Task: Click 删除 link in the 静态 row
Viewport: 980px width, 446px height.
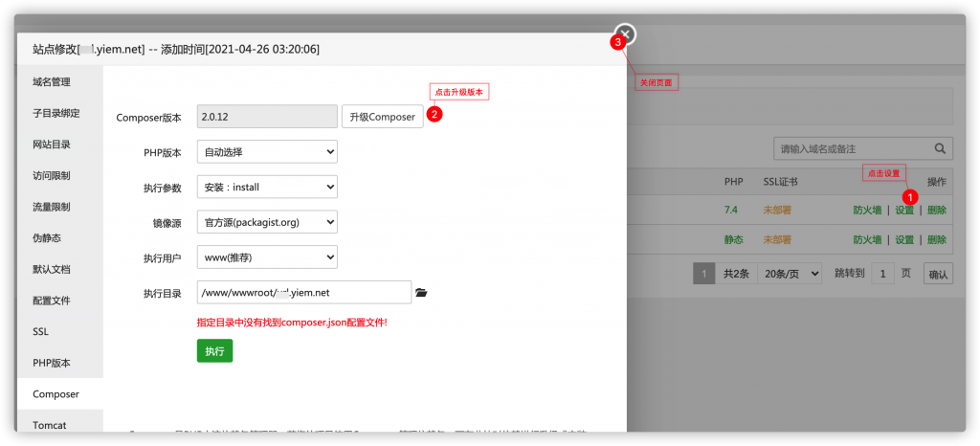Action: [x=937, y=240]
